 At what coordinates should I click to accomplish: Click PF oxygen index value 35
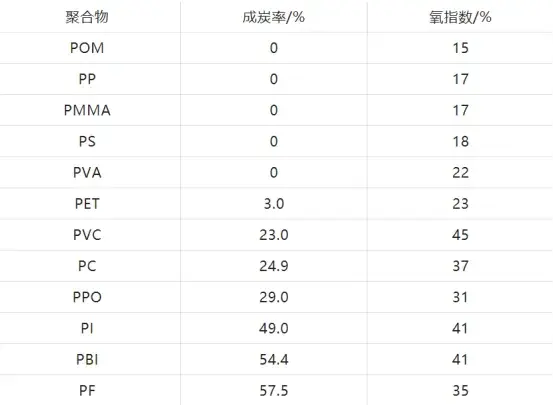point(460,391)
